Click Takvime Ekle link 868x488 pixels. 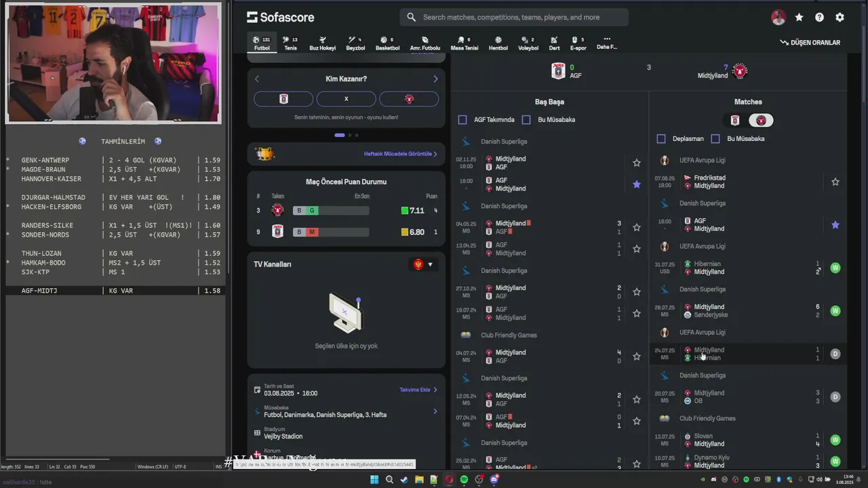click(x=418, y=390)
